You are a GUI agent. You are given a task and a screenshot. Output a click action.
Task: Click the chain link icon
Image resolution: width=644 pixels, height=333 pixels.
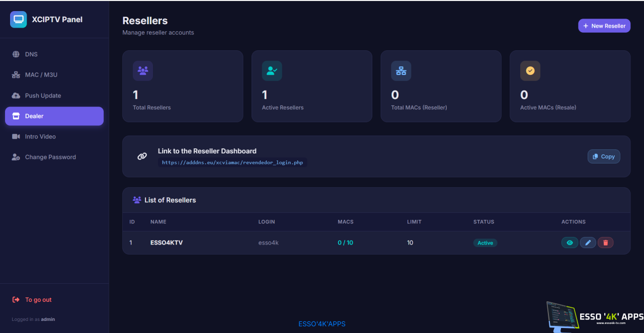click(x=142, y=156)
